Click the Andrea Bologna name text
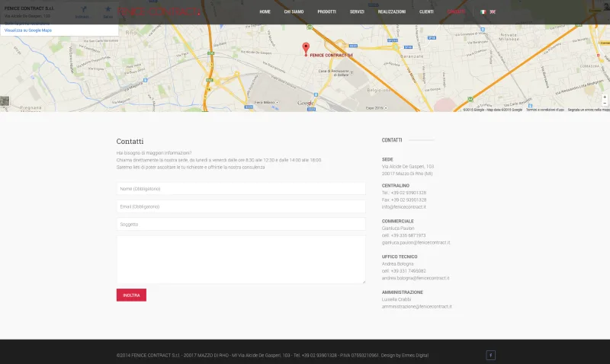This screenshot has width=610, height=364. tap(397, 263)
